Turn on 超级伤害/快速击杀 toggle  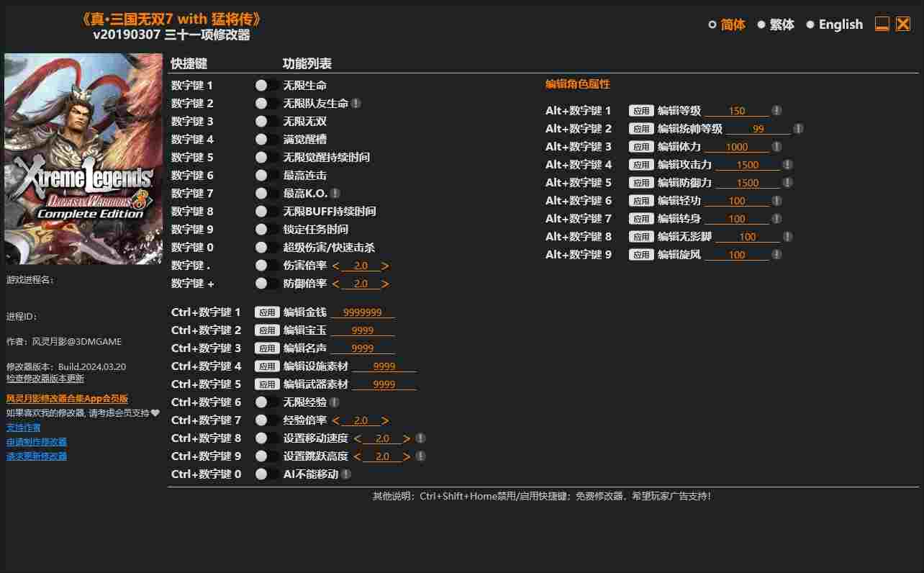[x=267, y=248]
